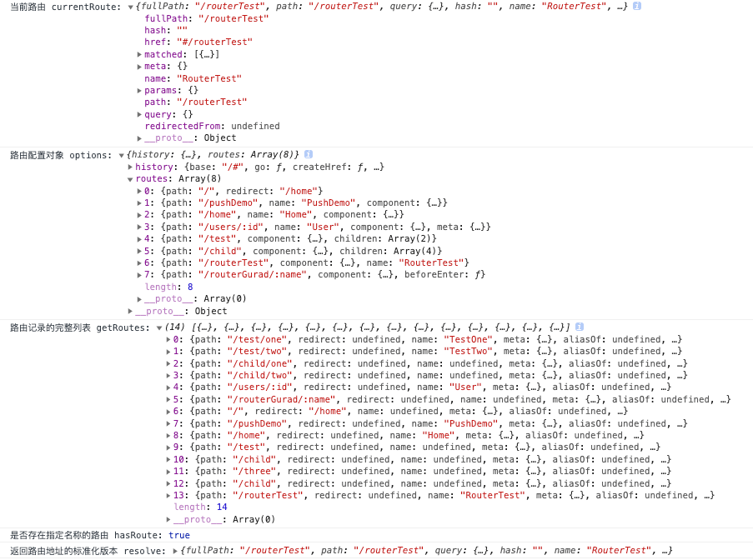
Task: Expand the matched array property
Action: (139, 55)
